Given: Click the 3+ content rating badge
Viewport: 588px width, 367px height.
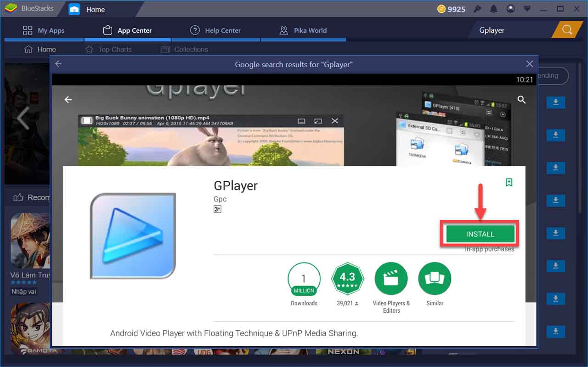Looking at the screenshot, I should pos(217,209).
